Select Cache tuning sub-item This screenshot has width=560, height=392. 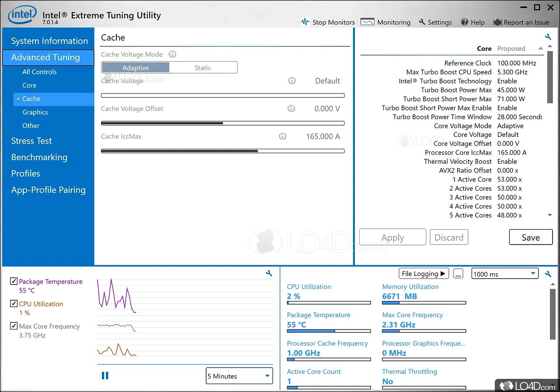53,99
